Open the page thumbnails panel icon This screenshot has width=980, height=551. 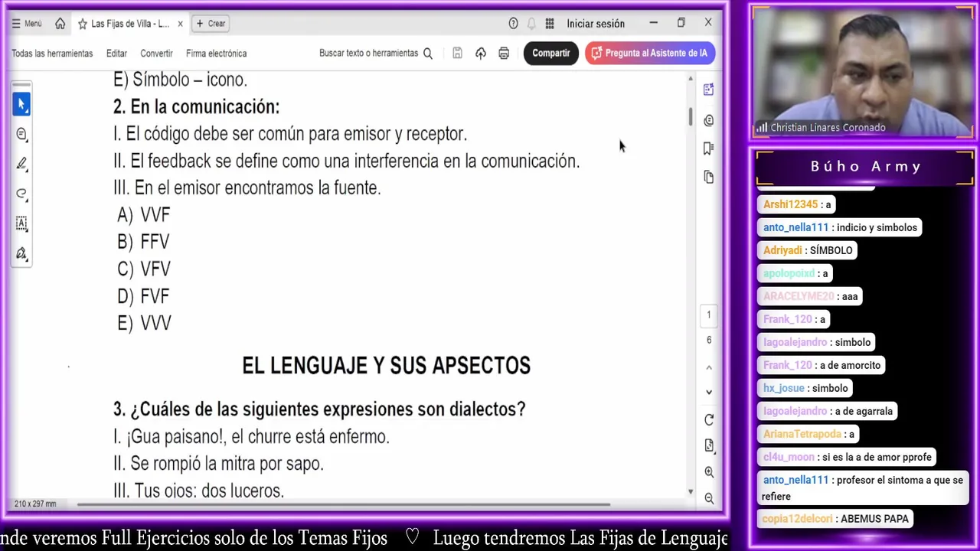tap(708, 177)
